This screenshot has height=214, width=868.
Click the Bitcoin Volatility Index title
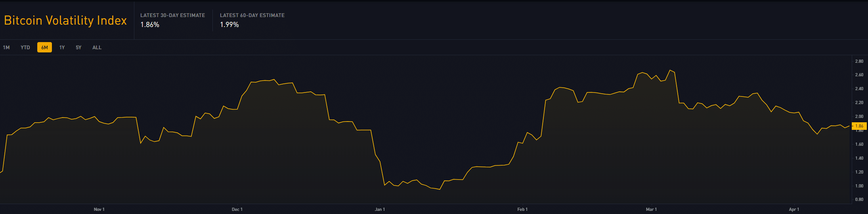pos(65,21)
